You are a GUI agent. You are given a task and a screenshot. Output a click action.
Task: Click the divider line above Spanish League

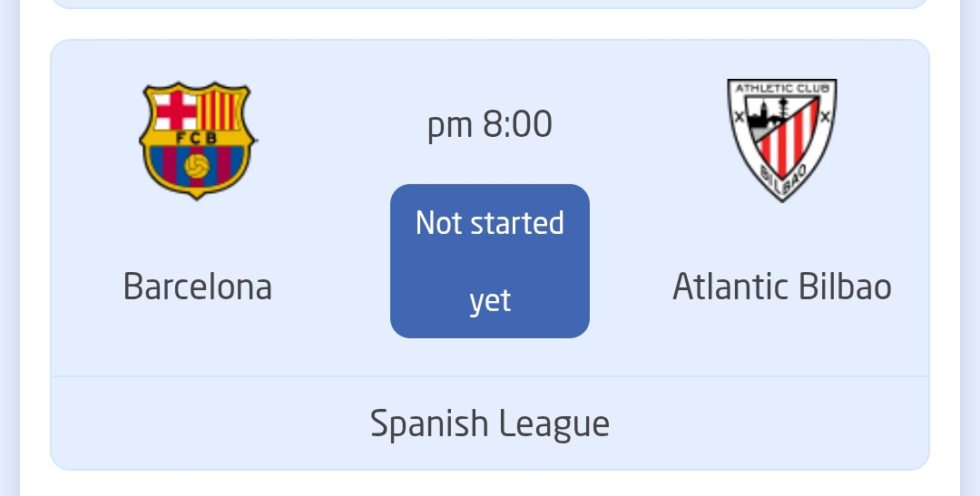point(490,376)
